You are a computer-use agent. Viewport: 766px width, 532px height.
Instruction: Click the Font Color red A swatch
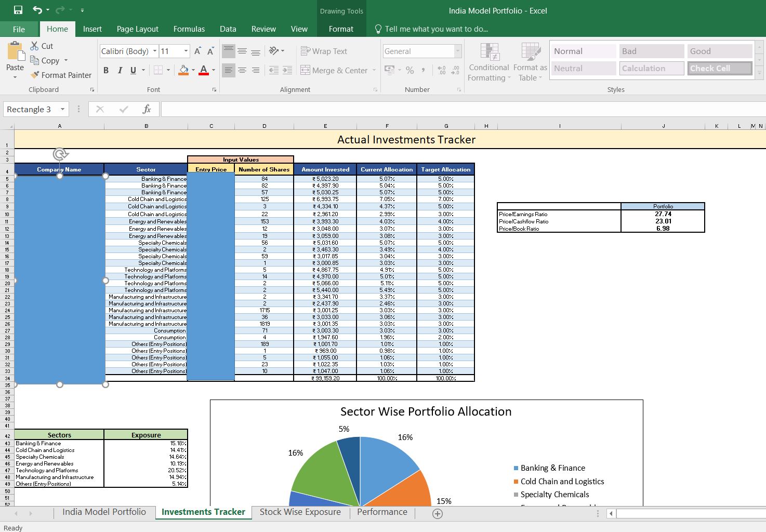click(x=204, y=70)
